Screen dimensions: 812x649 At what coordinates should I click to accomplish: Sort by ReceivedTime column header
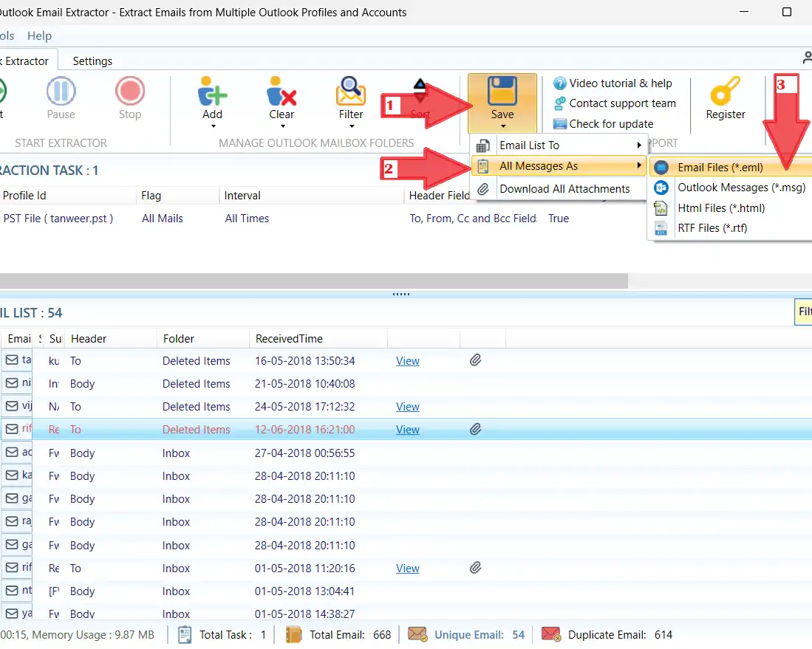click(318, 338)
